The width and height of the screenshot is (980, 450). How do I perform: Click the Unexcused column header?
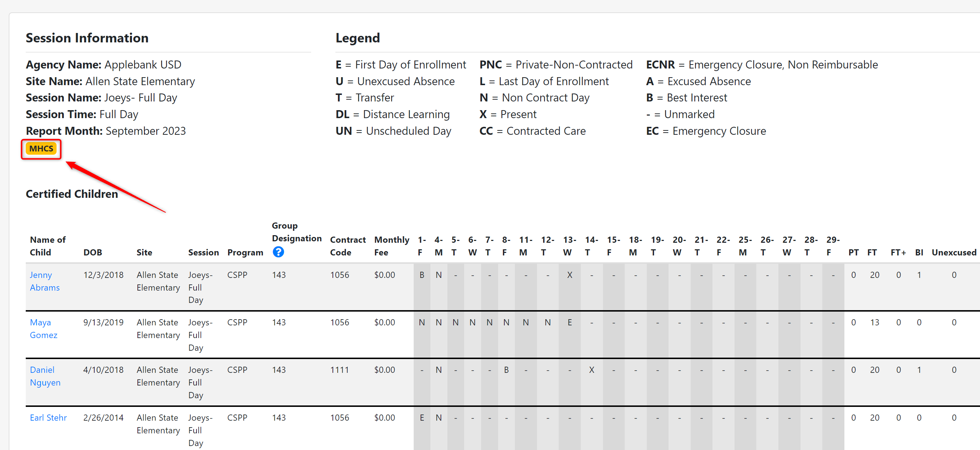[954, 253]
